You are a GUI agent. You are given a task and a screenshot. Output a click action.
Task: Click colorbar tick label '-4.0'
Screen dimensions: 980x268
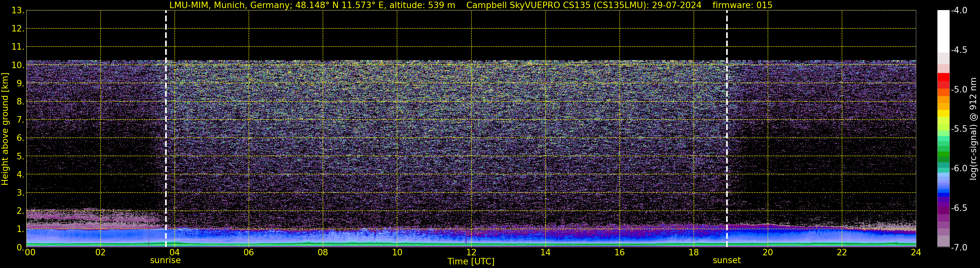[959, 11]
